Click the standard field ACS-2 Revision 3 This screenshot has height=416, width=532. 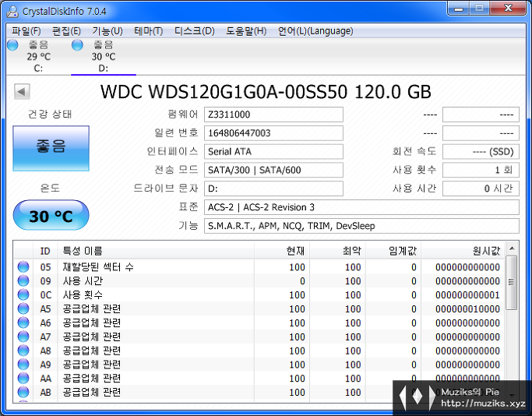(361, 207)
